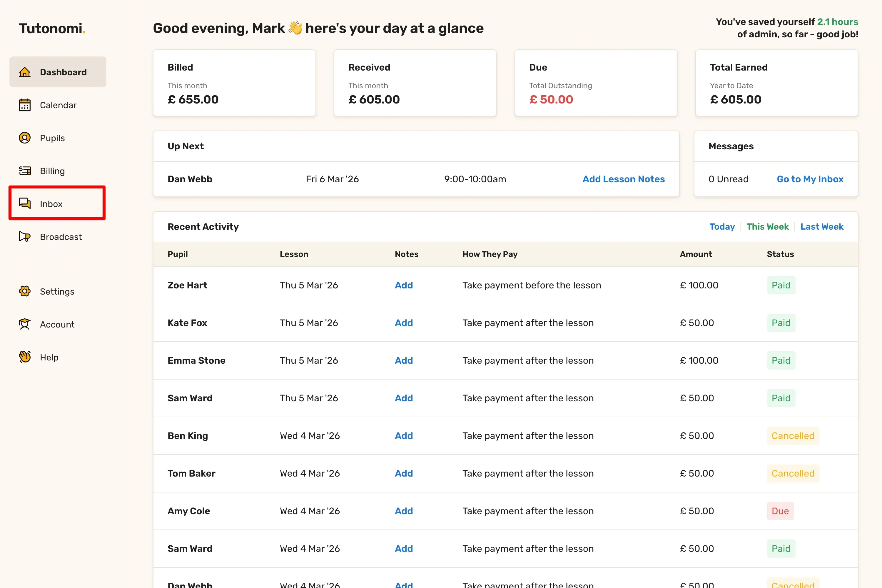Open the Due total outstanding card

(x=596, y=83)
